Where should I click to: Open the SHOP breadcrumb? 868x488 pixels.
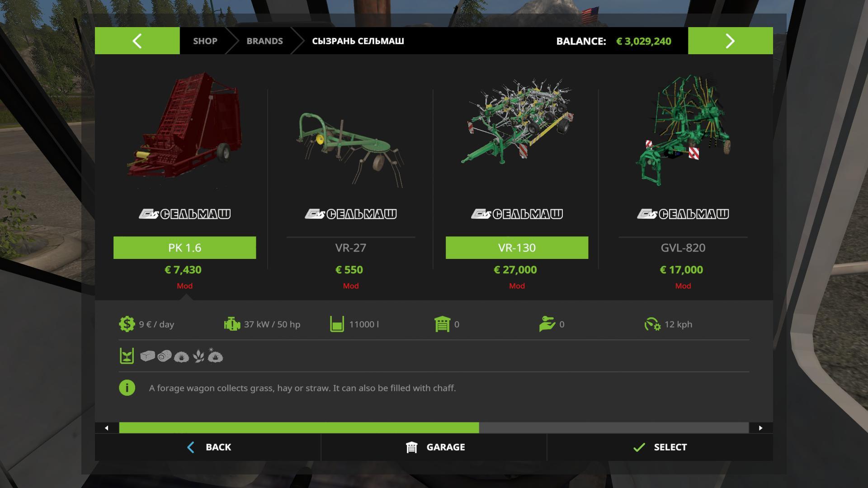point(205,41)
